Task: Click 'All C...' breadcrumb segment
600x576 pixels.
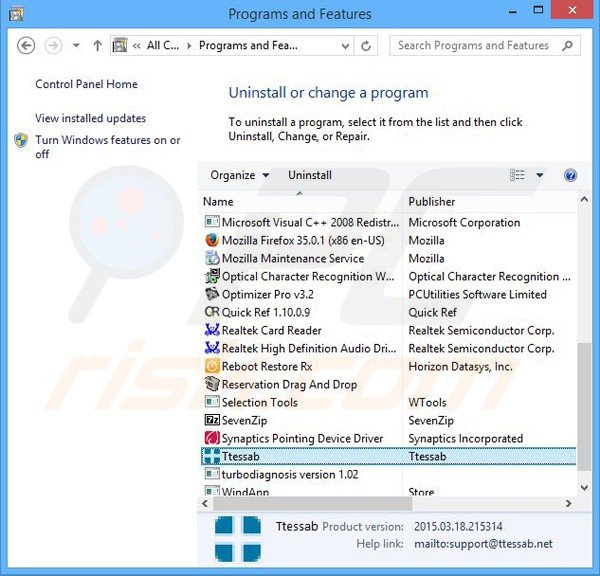Action: point(163,46)
